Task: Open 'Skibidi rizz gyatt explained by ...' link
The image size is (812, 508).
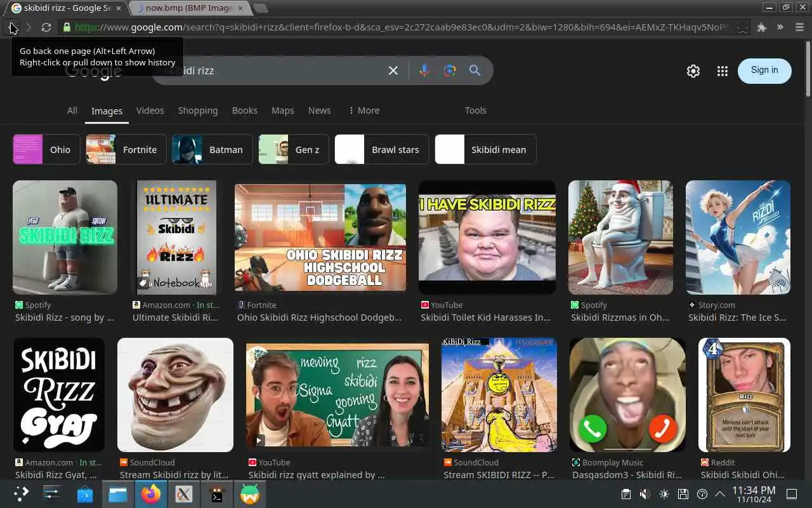Action: pyautogui.click(x=317, y=475)
